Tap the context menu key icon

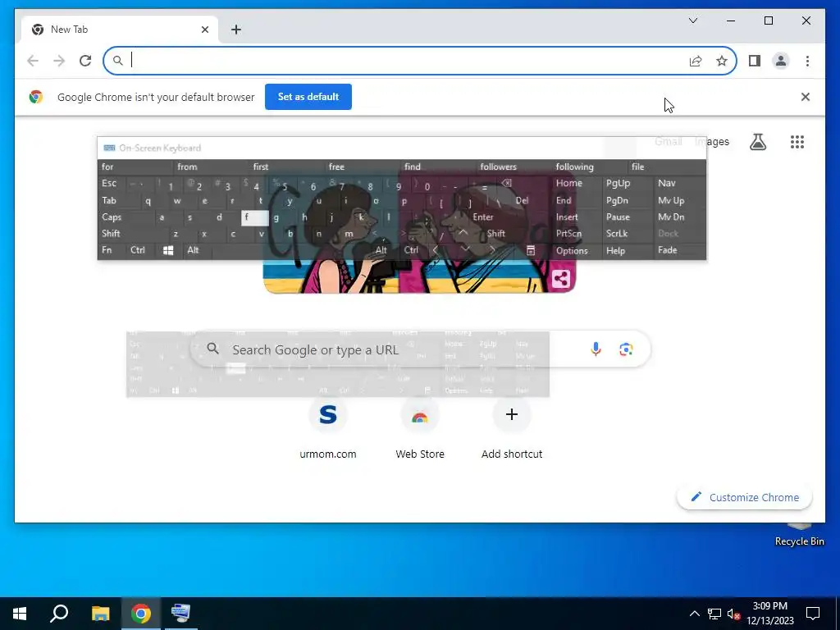[531, 250]
